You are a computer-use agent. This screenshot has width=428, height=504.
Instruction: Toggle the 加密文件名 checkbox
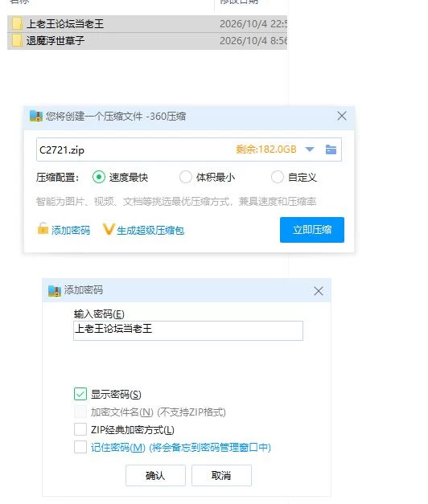pyautogui.click(x=80, y=412)
